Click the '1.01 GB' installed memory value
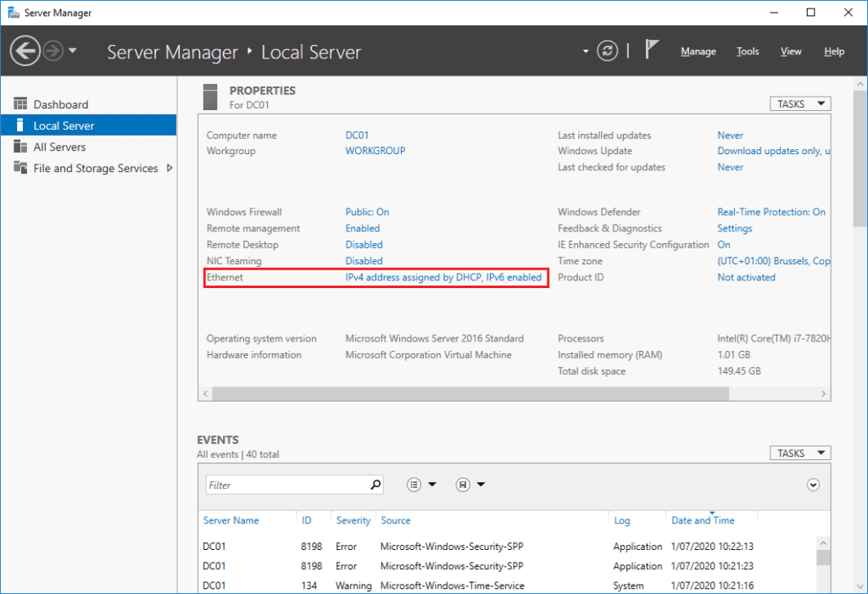 (734, 355)
